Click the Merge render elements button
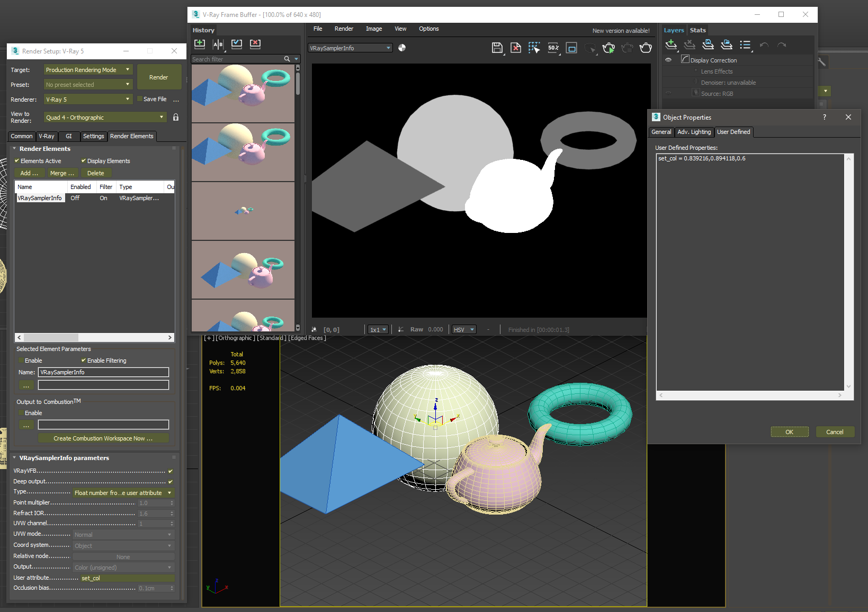 (x=62, y=173)
